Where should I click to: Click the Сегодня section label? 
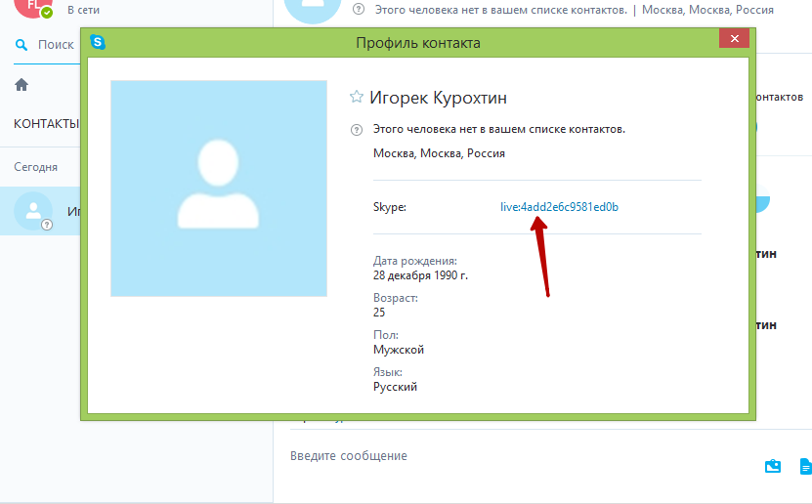[x=35, y=167]
